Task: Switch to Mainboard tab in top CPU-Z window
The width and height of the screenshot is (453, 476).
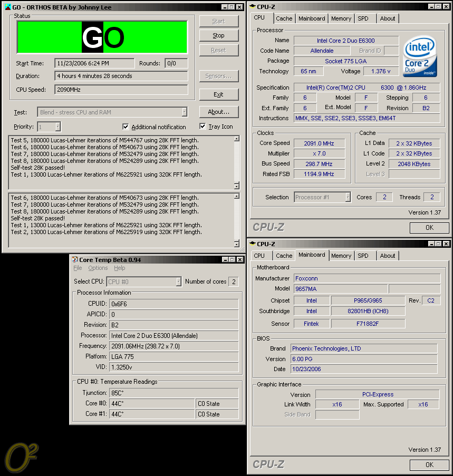Action: [312, 18]
